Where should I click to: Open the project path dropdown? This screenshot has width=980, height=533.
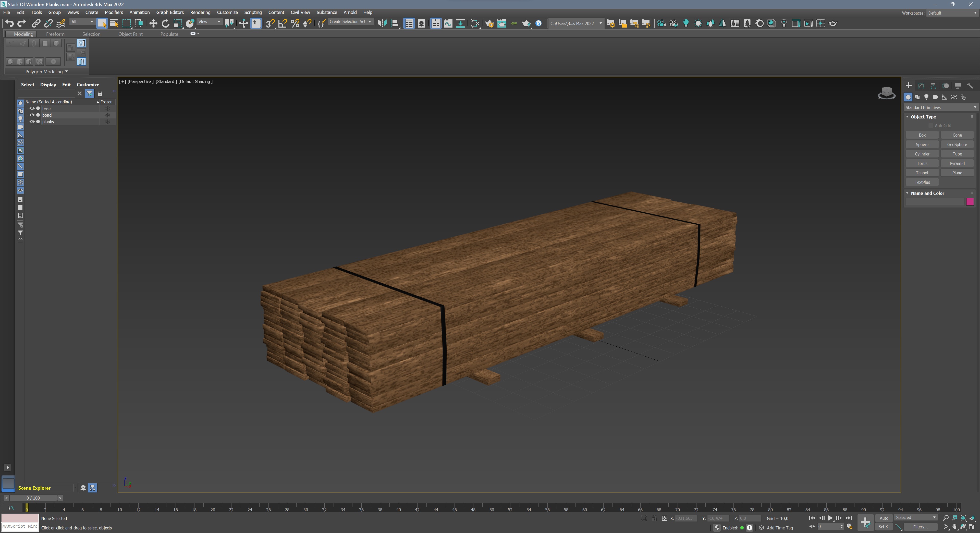576,23
